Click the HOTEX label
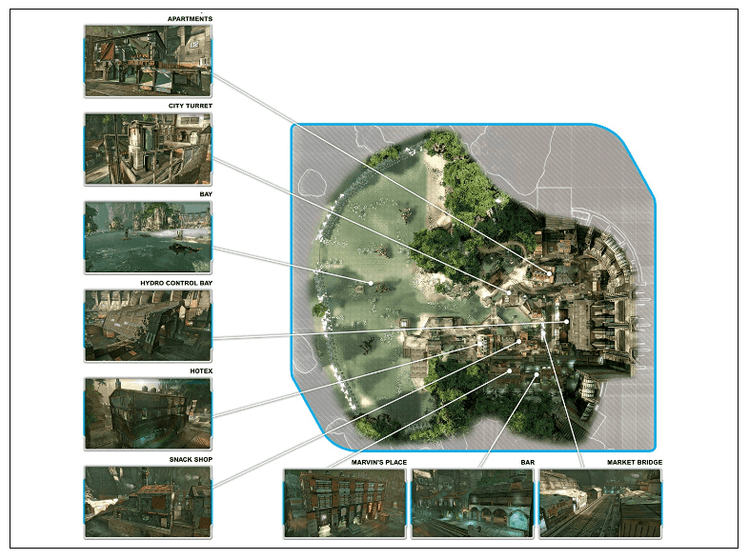The image size is (749, 560). (201, 370)
